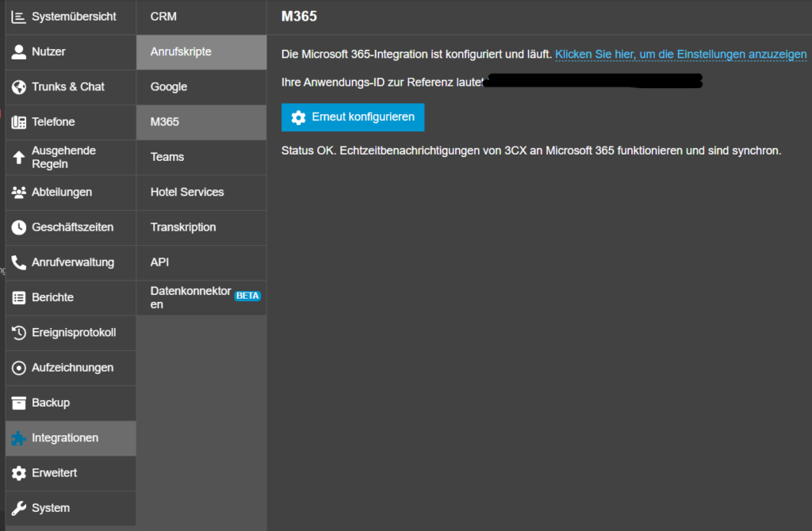Open Trunks & Chat settings
812x531 pixels.
[x=71, y=87]
